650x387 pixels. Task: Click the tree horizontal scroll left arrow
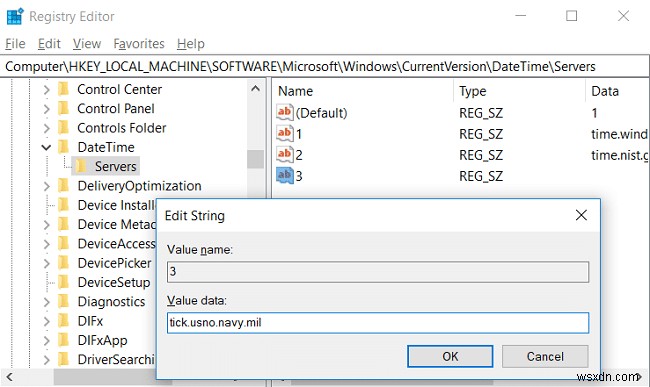pyautogui.click(x=9, y=377)
